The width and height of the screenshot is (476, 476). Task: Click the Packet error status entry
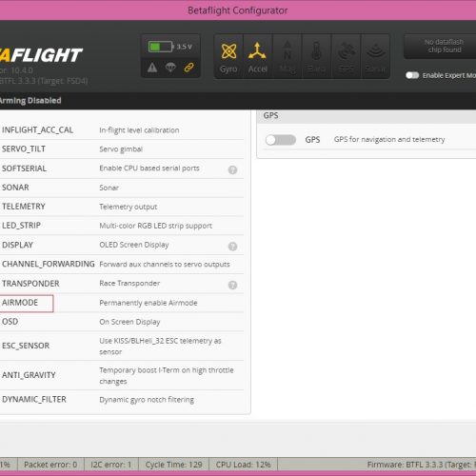(x=50, y=465)
